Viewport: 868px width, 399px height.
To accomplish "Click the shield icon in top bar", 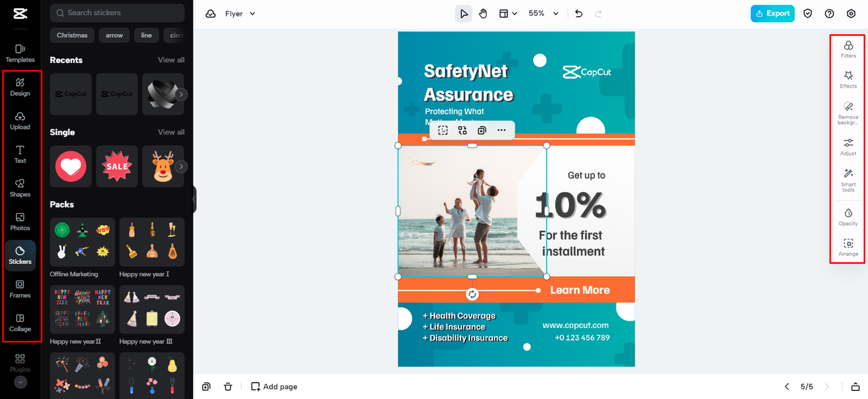I will [808, 14].
